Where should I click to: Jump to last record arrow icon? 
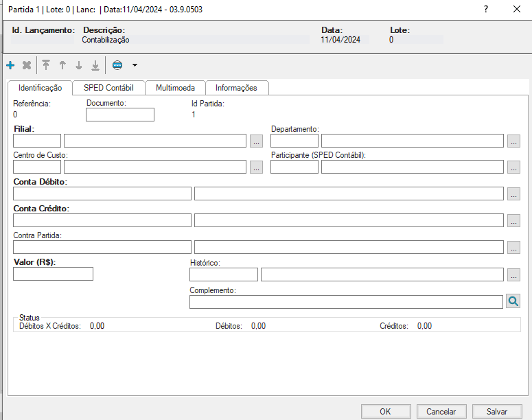(x=95, y=65)
